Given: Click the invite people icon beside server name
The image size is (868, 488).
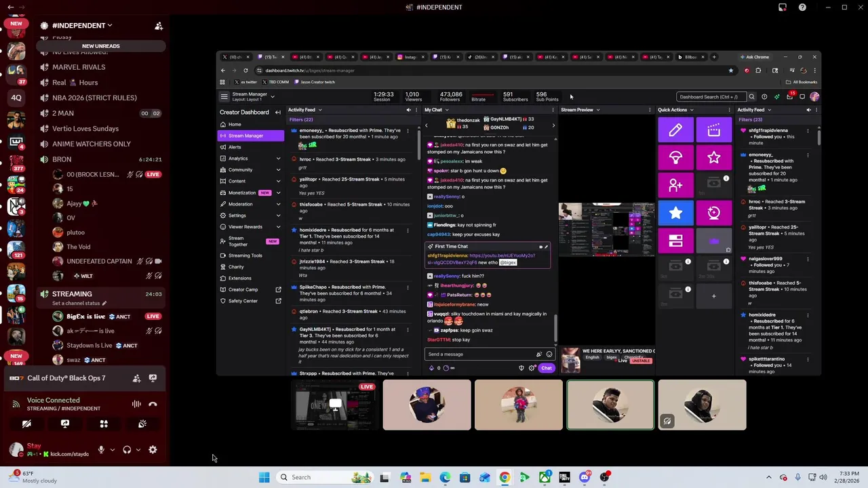Looking at the screenshot, I should click(x=159, y=26).
